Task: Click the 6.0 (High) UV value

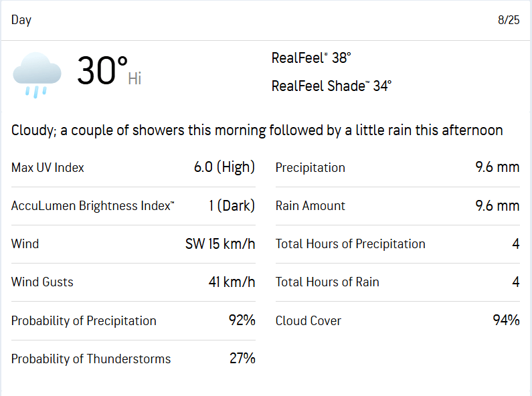Action: [x=224, y=167]
